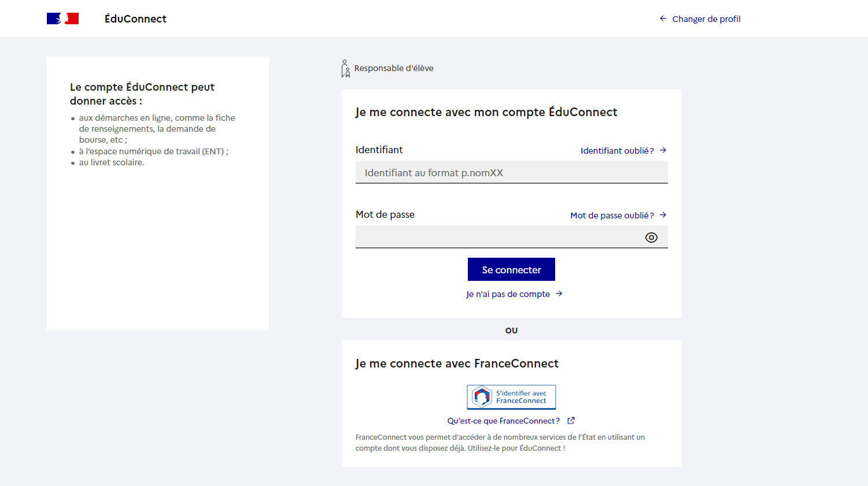Open the Identifiant oublié link

[x=616, y=151]
